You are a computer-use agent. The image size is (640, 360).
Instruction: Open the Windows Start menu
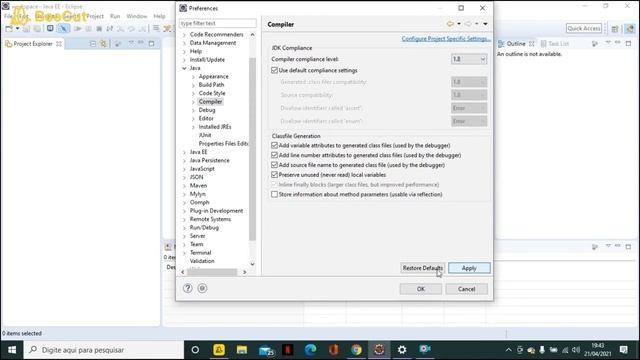tap(12, 350)
